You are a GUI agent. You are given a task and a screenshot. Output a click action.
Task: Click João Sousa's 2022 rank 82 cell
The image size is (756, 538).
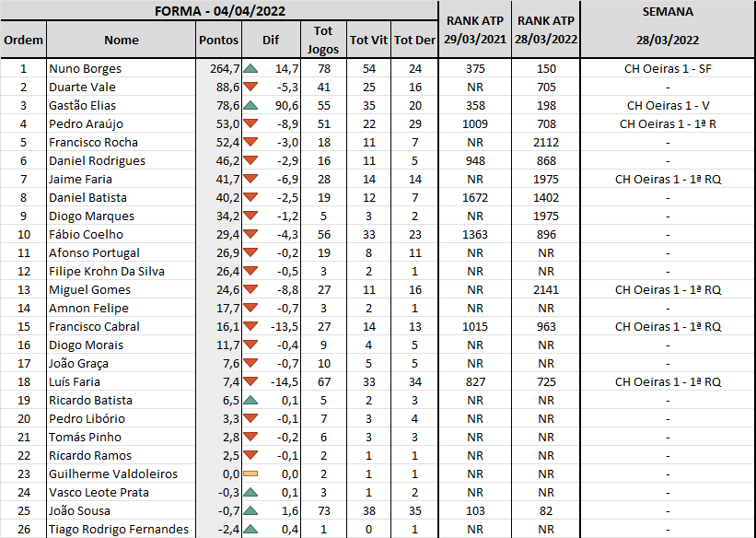[546, 510]
